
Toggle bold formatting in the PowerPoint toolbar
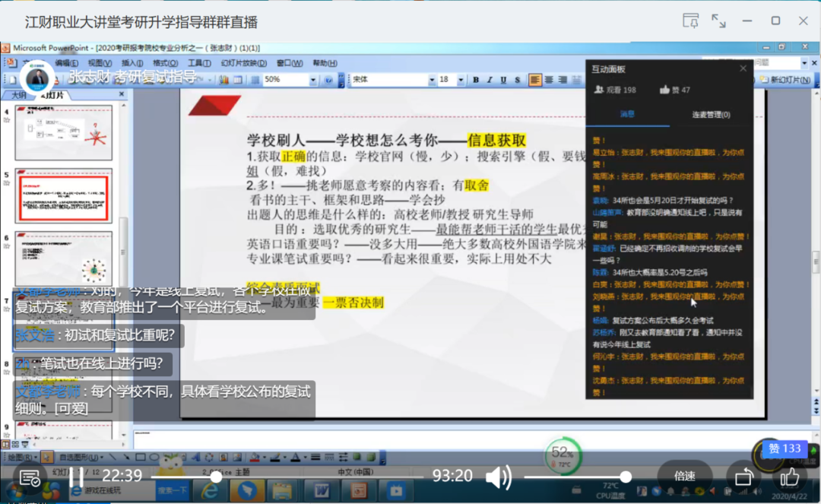(x=475, y=80)
